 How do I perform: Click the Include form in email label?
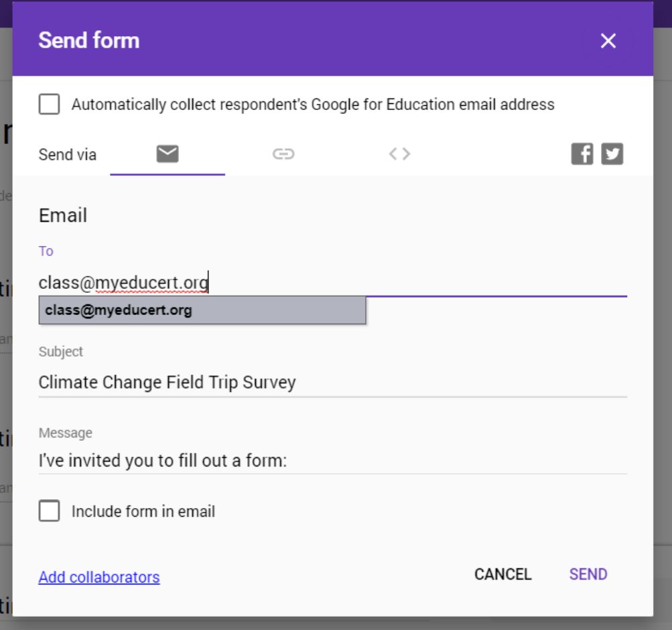click(143, 511)
